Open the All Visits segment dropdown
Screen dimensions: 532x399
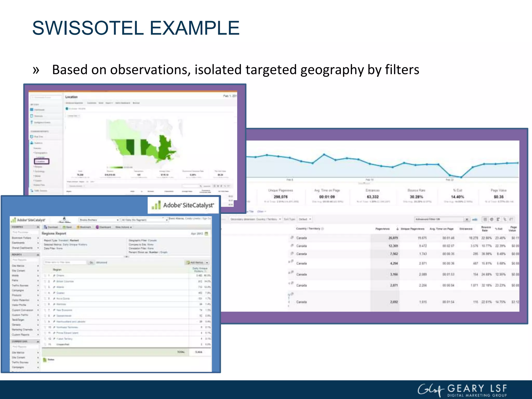(145, 220)
